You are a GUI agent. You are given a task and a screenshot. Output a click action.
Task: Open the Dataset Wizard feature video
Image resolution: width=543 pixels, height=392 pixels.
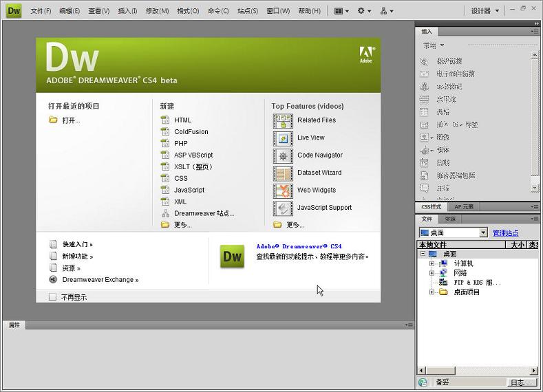click(x=307, y=173)
